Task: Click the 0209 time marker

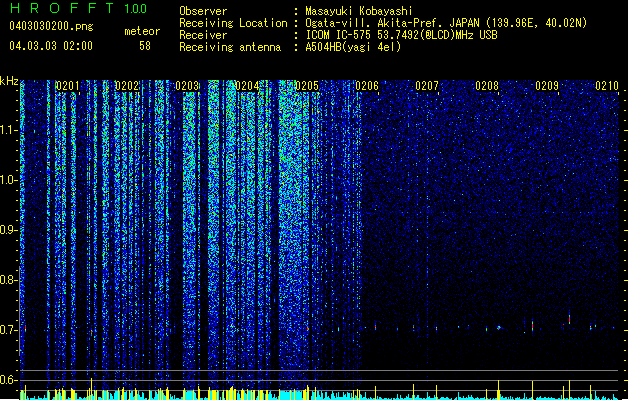Action: (x=547, y=86)
